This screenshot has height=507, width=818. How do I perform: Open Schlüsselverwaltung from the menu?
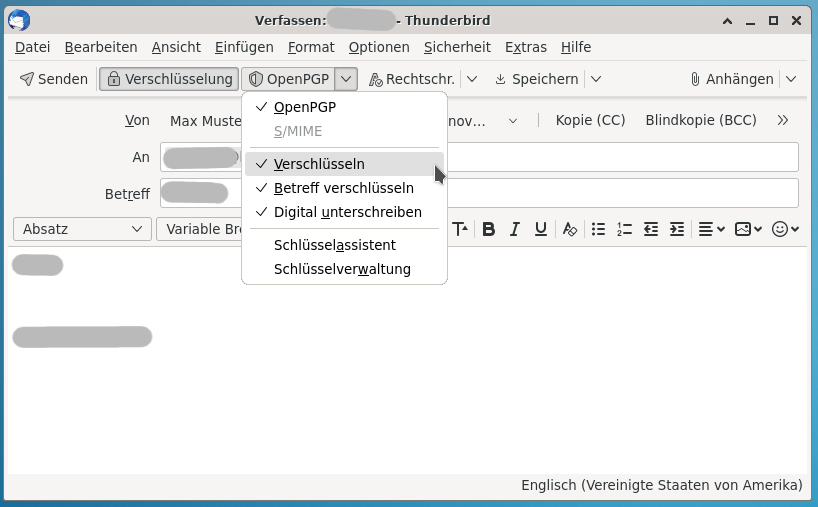point(344,269)
